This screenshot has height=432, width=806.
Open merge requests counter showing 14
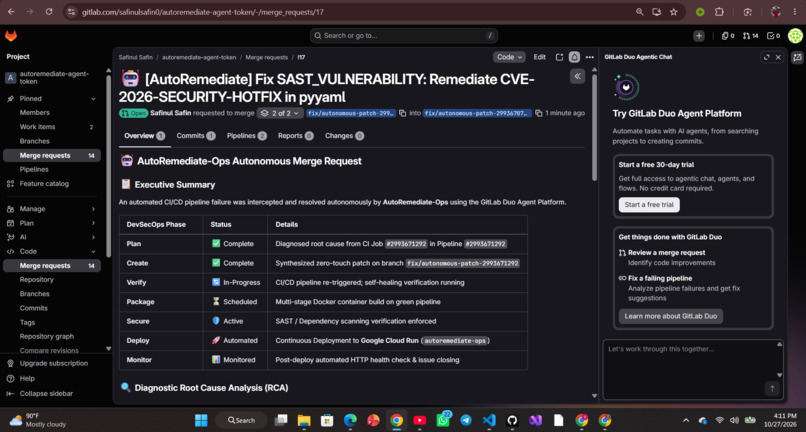751,36
